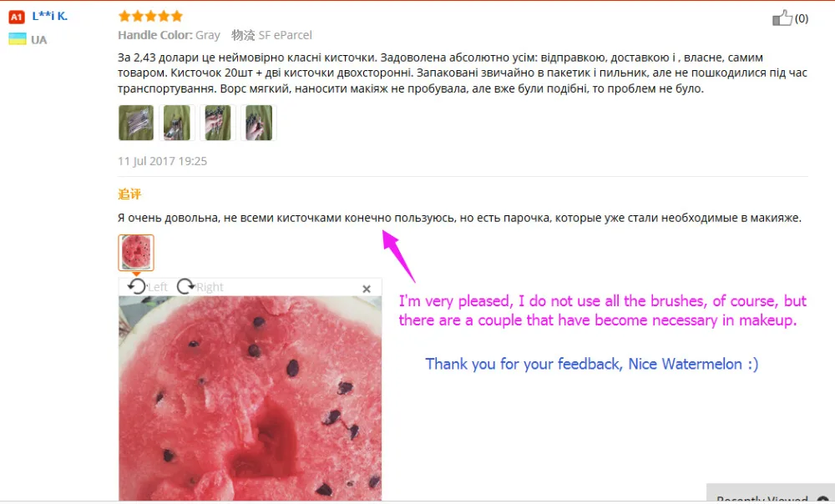Click the enlarged watermelon photo

(250, 398)
